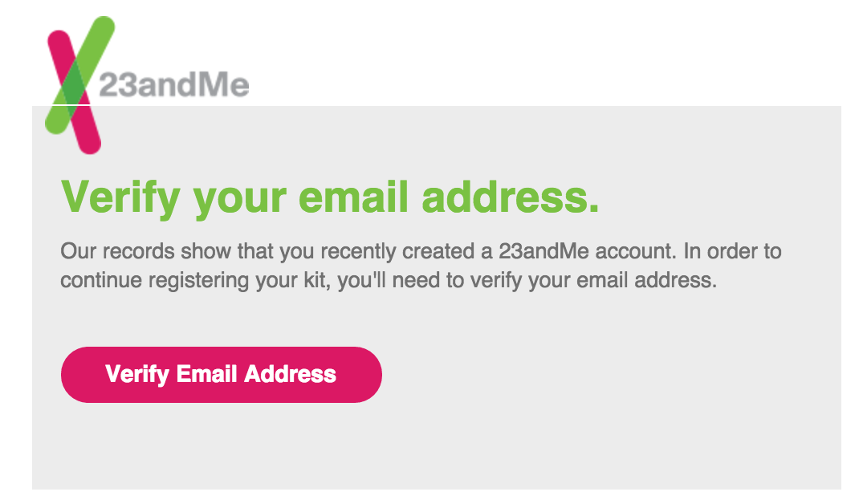Click the Verify Email Address button
The height and width of the screenshot is (504, 859).
pos(222,375)
